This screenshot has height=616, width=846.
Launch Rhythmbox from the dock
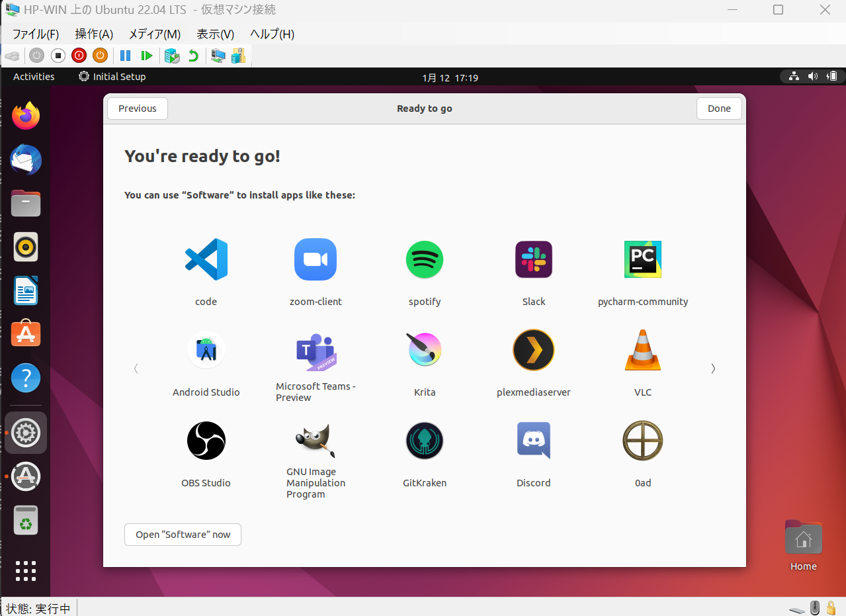point(26,247)
